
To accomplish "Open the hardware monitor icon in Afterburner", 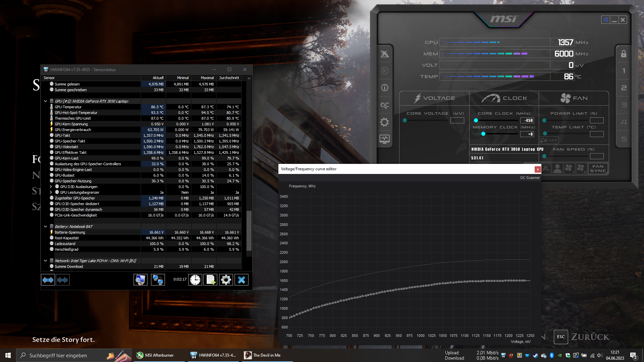I will click(384, 139).
